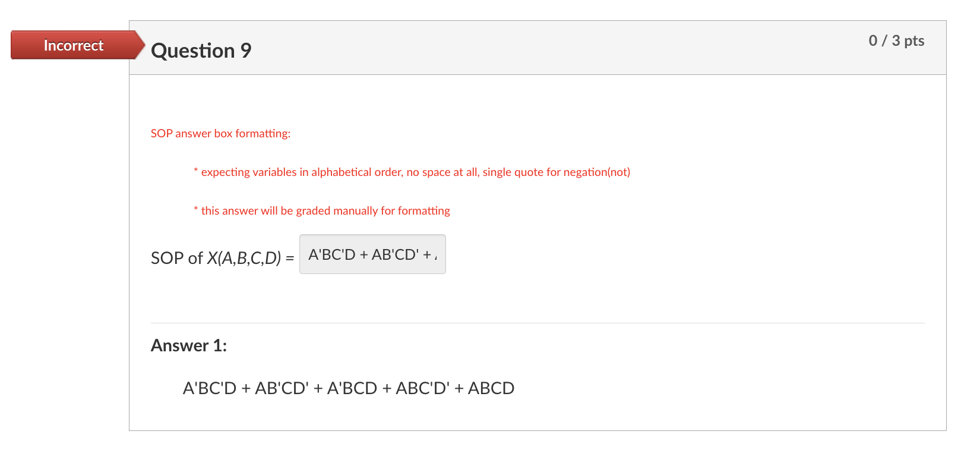Click the correct answer expression text

349,388
